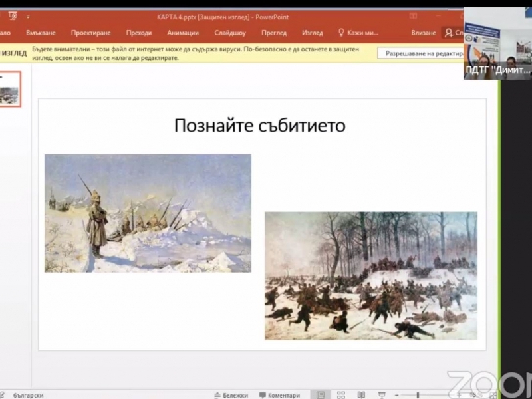Select the Анимации ribbon tab
Screen dimensions: 532x399
pyautogui.click(x=183, y=33)
